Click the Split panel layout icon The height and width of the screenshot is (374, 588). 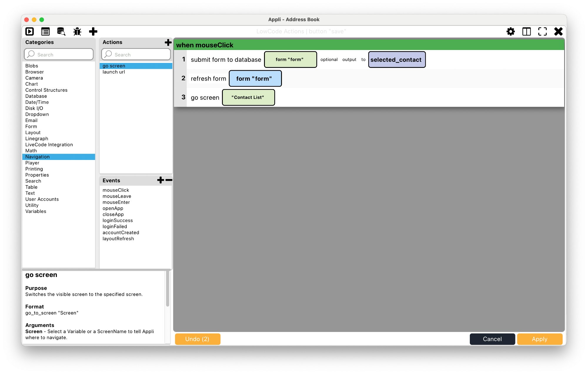526,31
